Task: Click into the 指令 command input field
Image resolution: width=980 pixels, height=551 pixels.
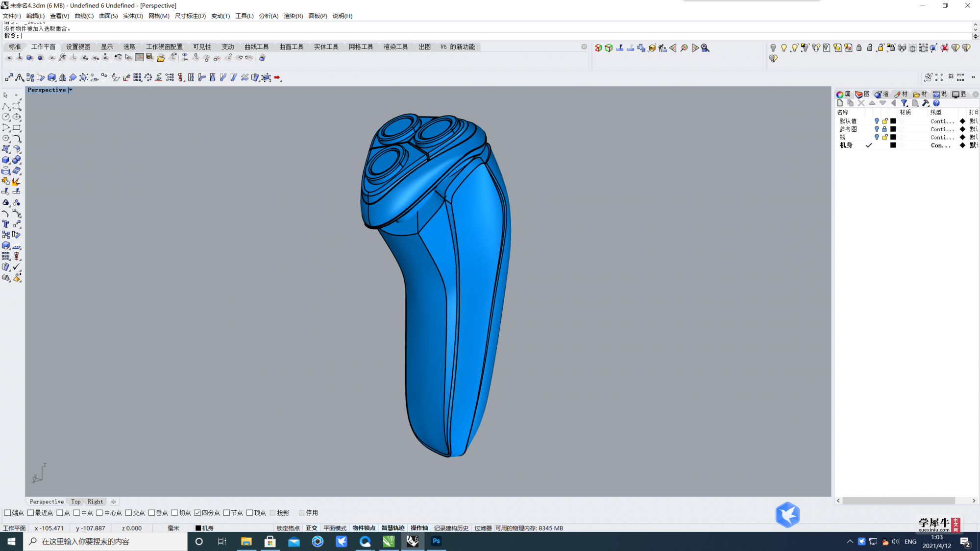Action: pos(495,36)
